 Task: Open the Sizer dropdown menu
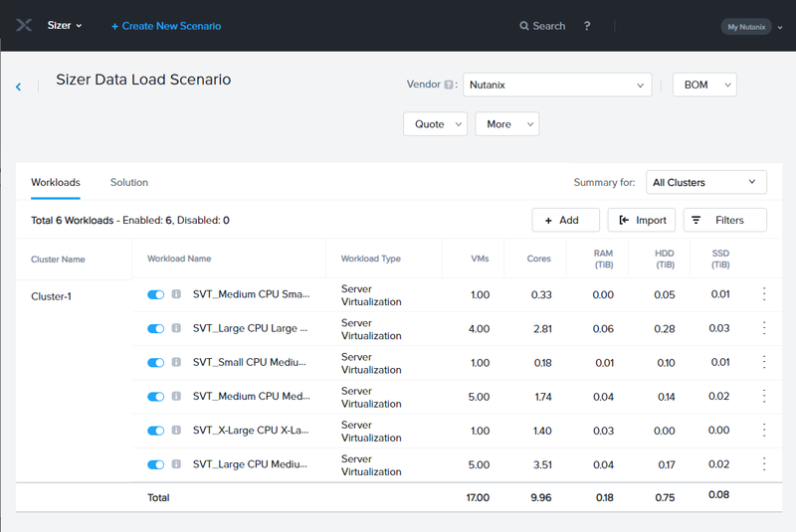coord(65,26)
